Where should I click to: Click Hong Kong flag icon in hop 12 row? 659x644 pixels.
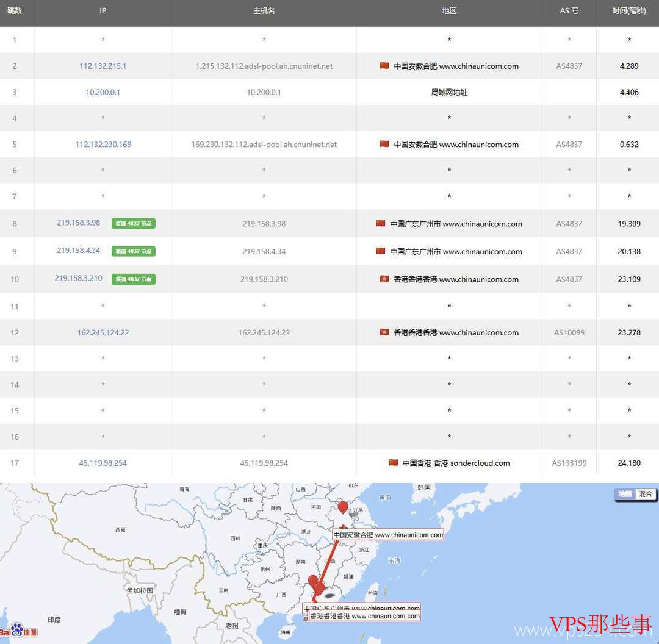pyautogui.click(x=384, y=332)
